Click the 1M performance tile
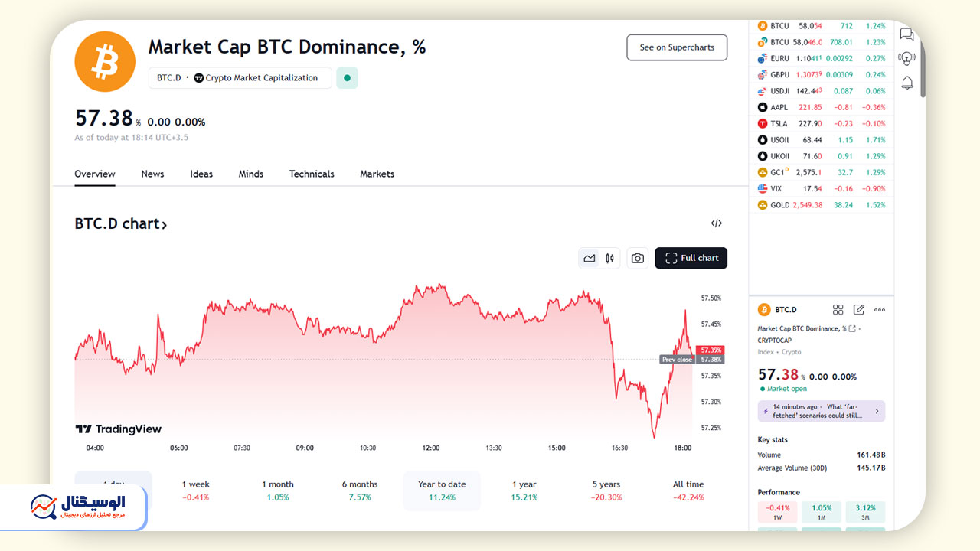 click(x=822, y=512)
